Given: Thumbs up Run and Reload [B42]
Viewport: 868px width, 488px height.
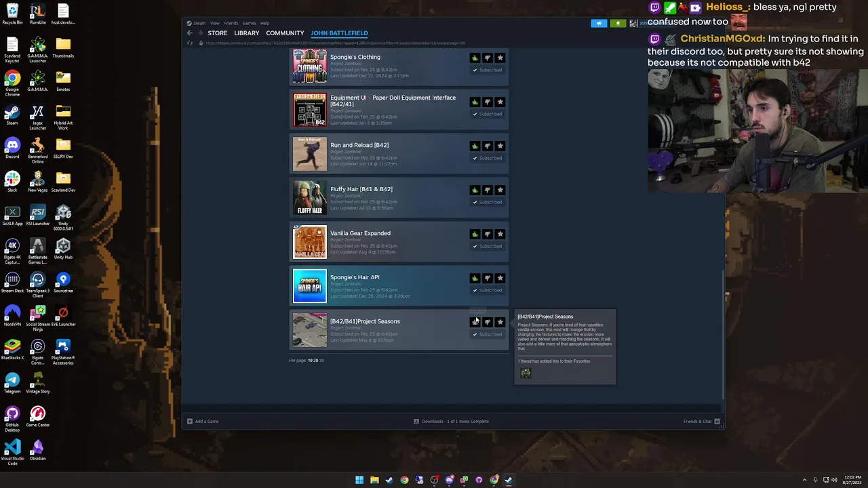Looking at the screenshot, I should tap(475, 146).
